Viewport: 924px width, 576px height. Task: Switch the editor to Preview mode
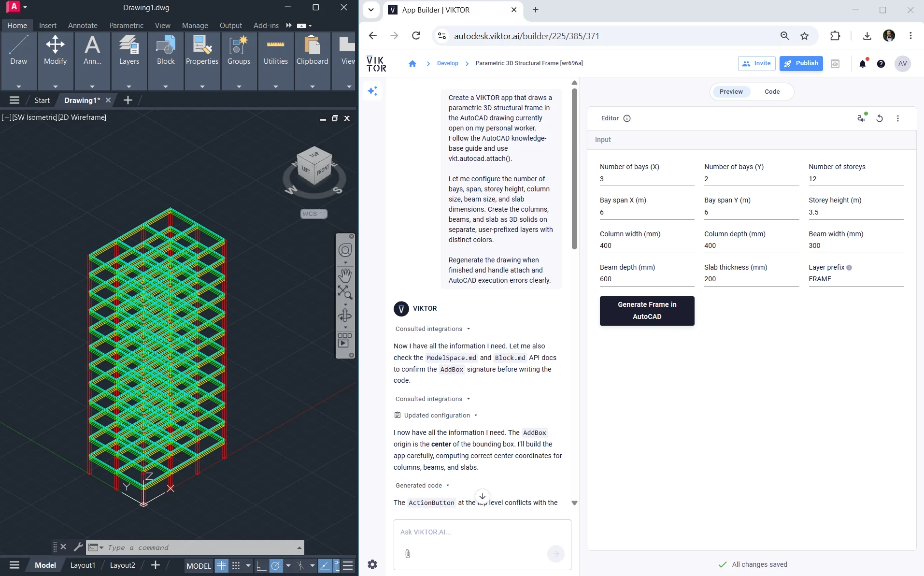pyautogui.click(x=731, y=91)
